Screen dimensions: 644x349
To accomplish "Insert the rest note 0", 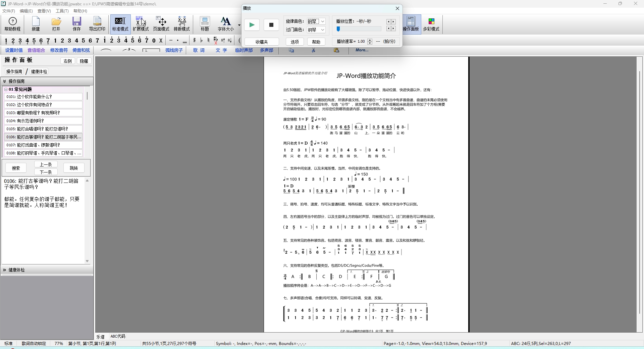I will 154,41.
